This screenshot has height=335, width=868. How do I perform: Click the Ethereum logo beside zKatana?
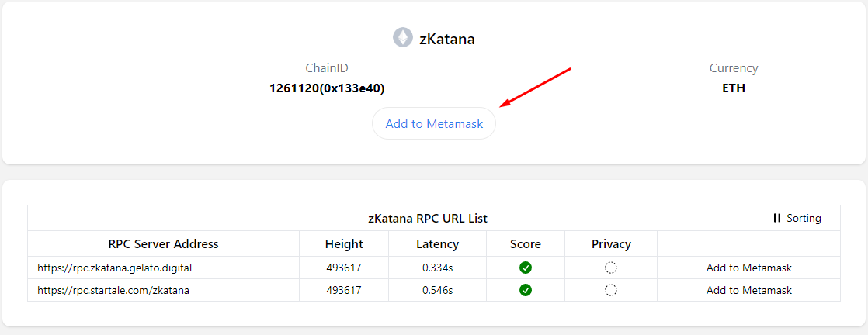[402, 37]
